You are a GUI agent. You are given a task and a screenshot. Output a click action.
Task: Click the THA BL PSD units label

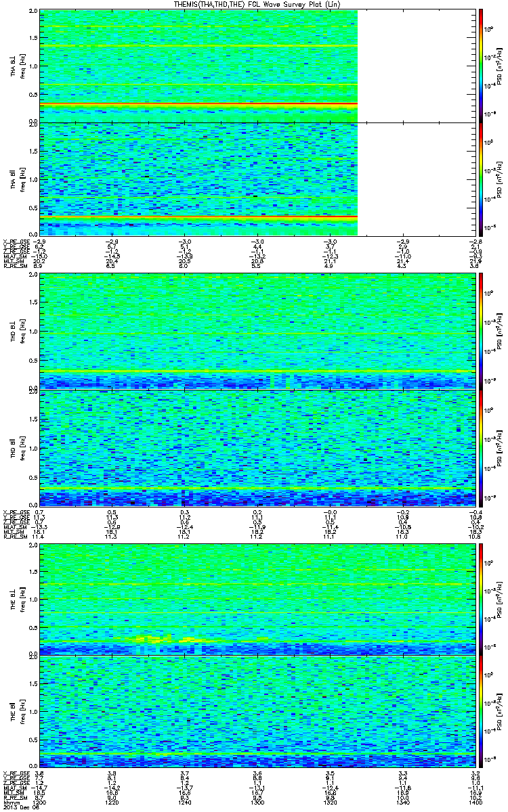coord(500,66)
